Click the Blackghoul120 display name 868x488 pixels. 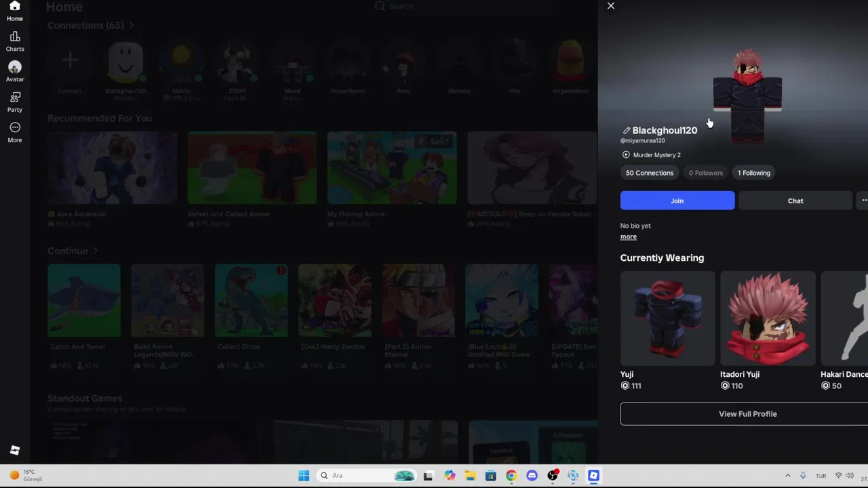(x=665, y=130)
